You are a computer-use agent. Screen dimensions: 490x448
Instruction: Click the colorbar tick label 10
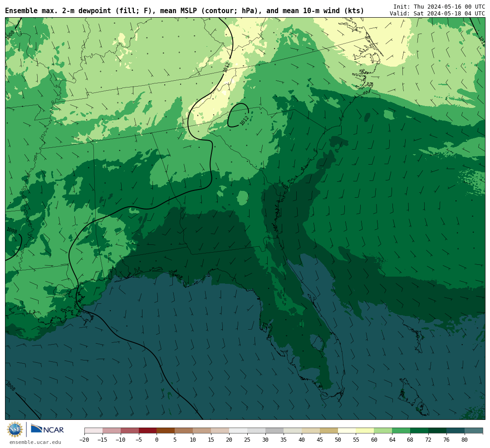pos(193,440)
